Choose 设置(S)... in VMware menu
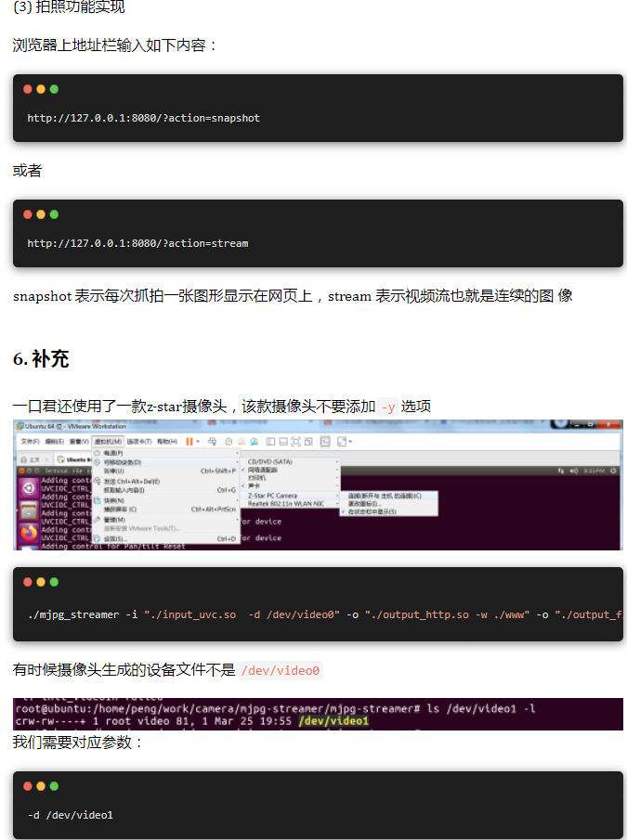The width and height of the screenshot is (627, 840). 165,538
